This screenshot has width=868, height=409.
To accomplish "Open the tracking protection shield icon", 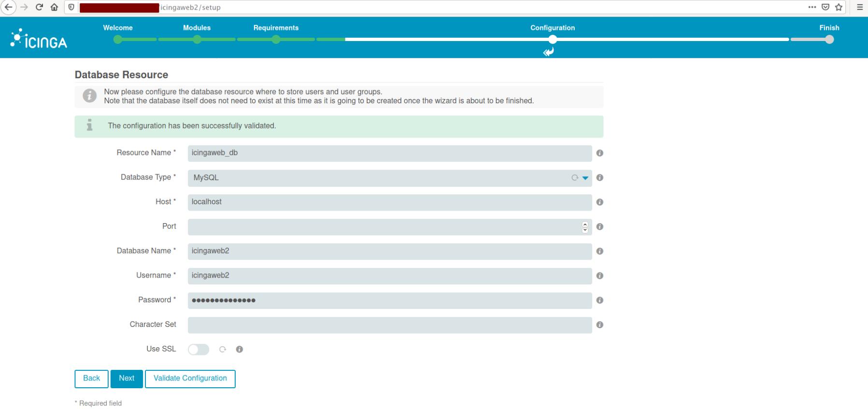I will (71, 7).
